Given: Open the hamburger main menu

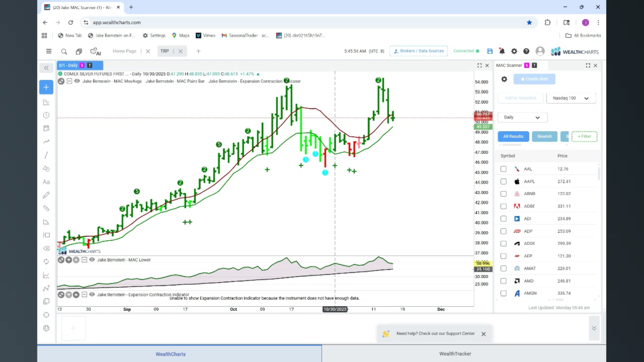Looking at the screenshot, I should pos(49,51).
